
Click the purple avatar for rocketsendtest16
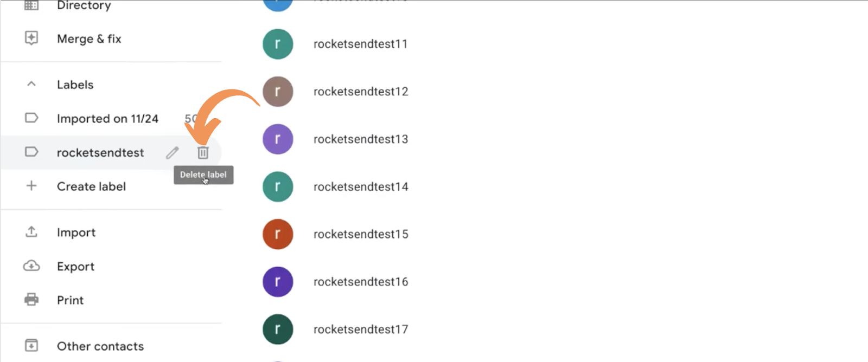(x=278, y=281)
